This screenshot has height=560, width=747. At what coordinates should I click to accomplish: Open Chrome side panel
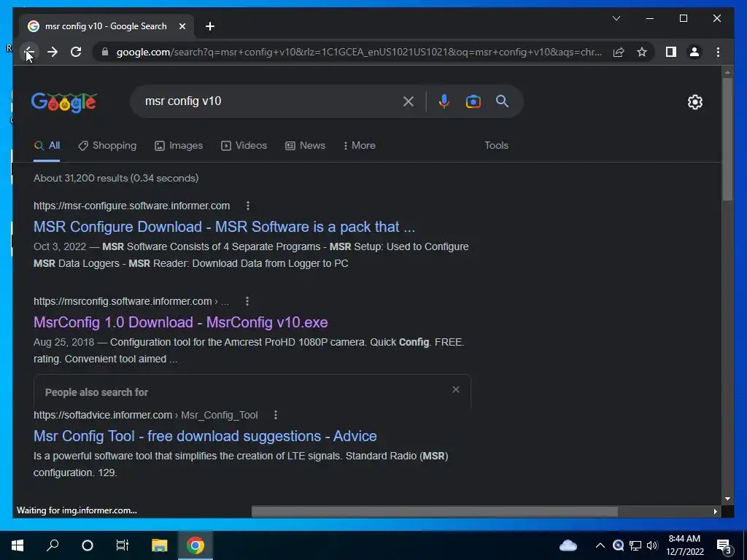point(671,52)
